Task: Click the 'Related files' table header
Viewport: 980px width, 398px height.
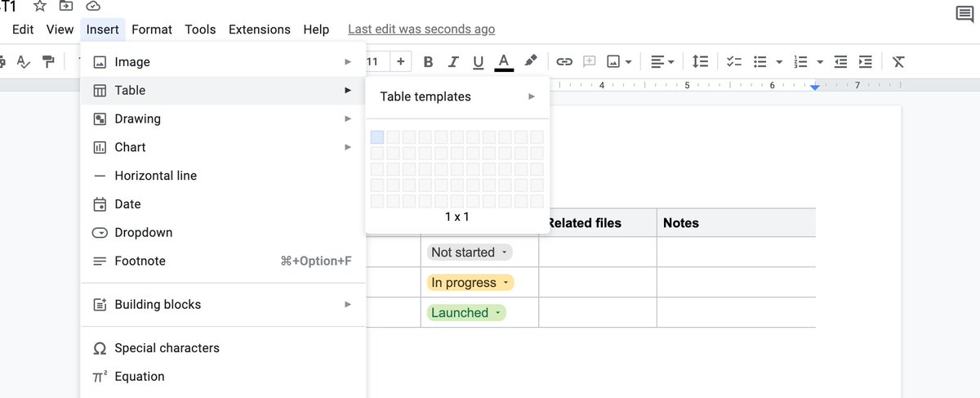Action: coord(584,223)
